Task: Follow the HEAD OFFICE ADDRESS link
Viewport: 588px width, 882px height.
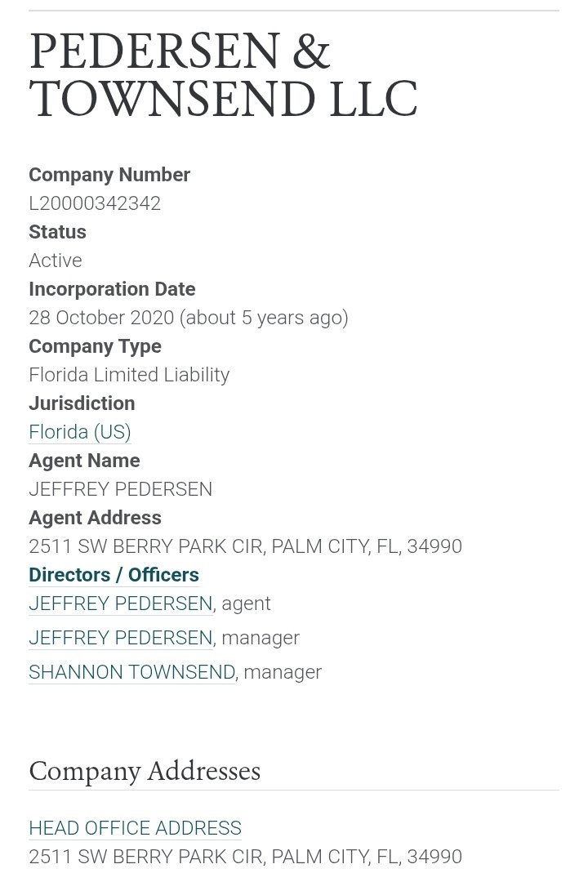Action: pos(135,828)
